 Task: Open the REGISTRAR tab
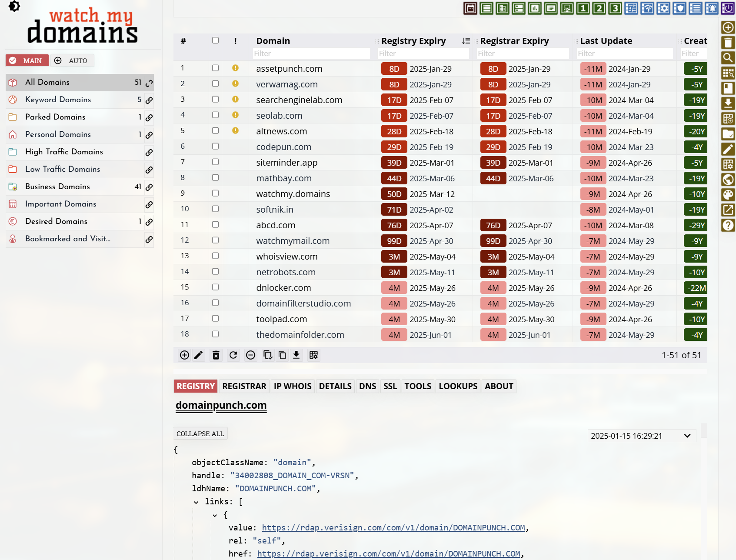244,386
